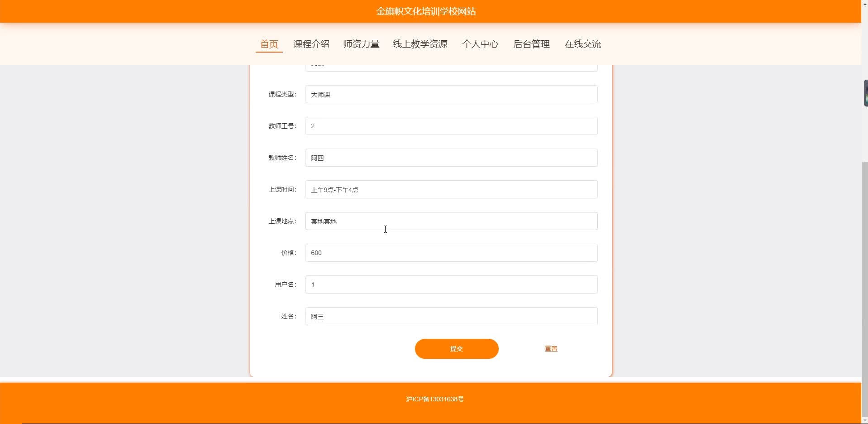Click the scrollbar up arrow
Viewport: 868px width, 424px height.
[x=865, y=3]
